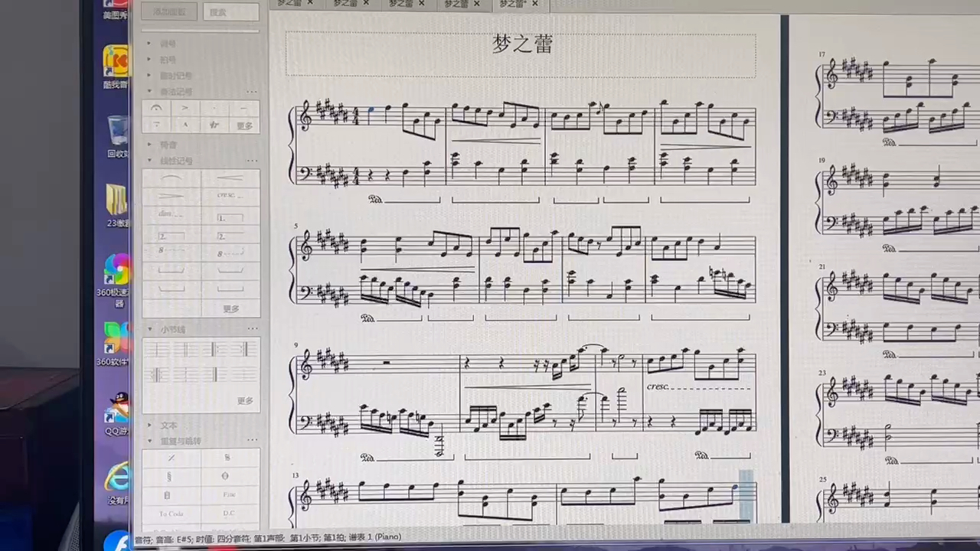Switch to the third 梦之蕾 score tab

[x=400, y=3]
